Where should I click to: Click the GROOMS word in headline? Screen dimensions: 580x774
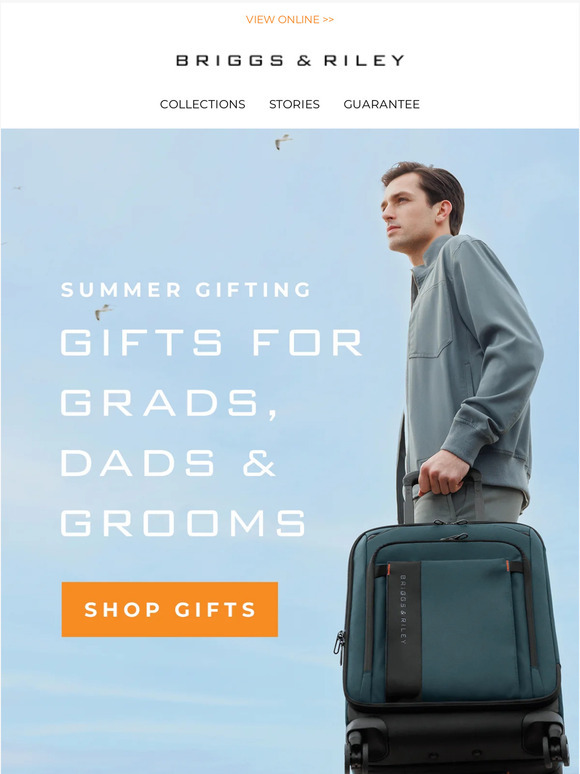coord(183,523)
